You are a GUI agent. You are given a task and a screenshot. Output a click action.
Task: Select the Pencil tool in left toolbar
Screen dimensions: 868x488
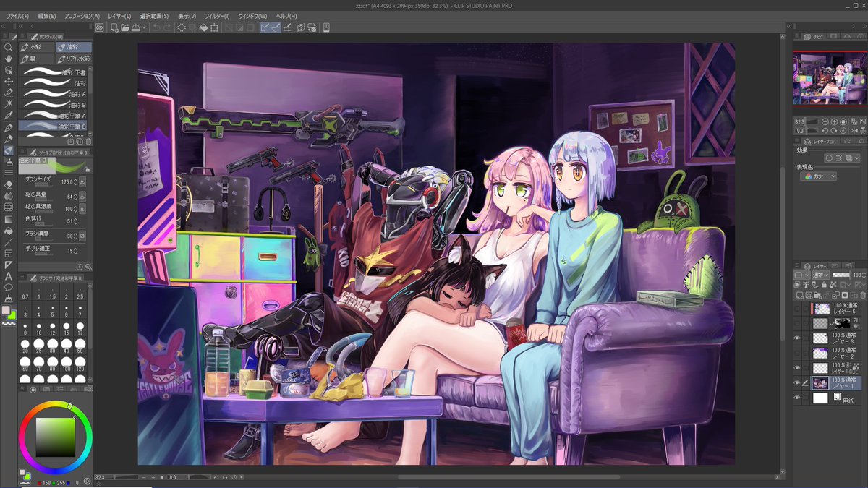tap(9, 139)
